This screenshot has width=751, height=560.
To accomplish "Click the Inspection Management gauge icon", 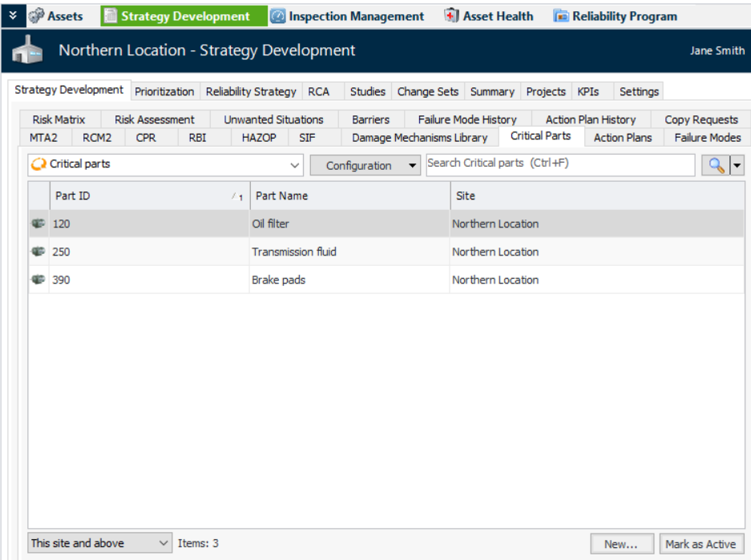I will [x=278, y=16].
